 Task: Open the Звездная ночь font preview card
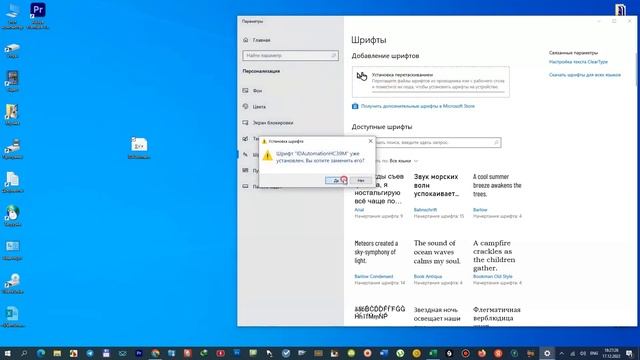pyautogui.click(x=438, y=315)
